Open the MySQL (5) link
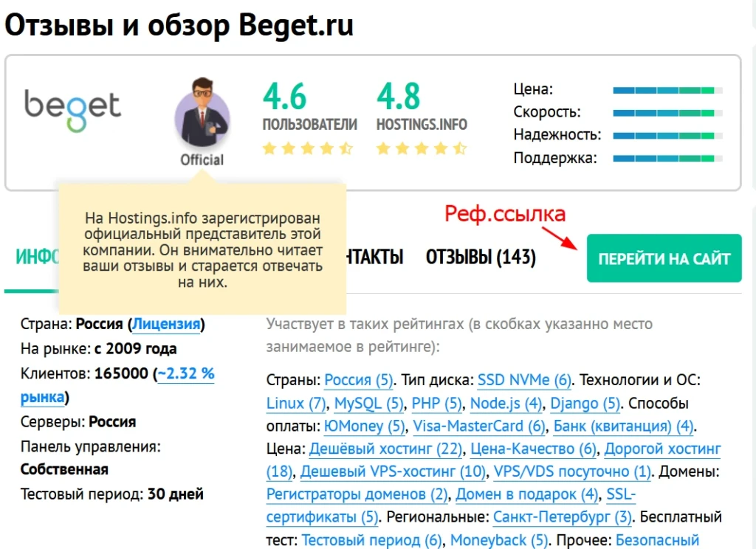The height and width of the screenshot is (549, 756). coord(369,404)
